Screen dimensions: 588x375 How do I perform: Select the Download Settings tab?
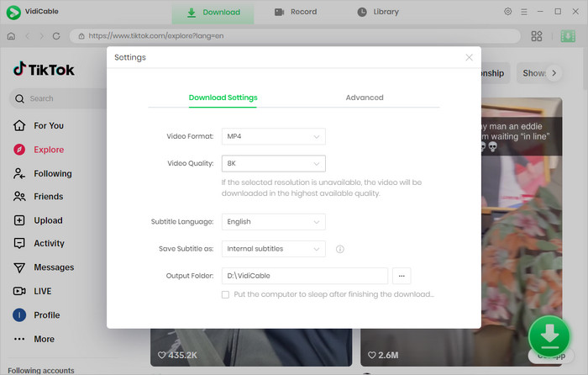[x=223, y=98]
